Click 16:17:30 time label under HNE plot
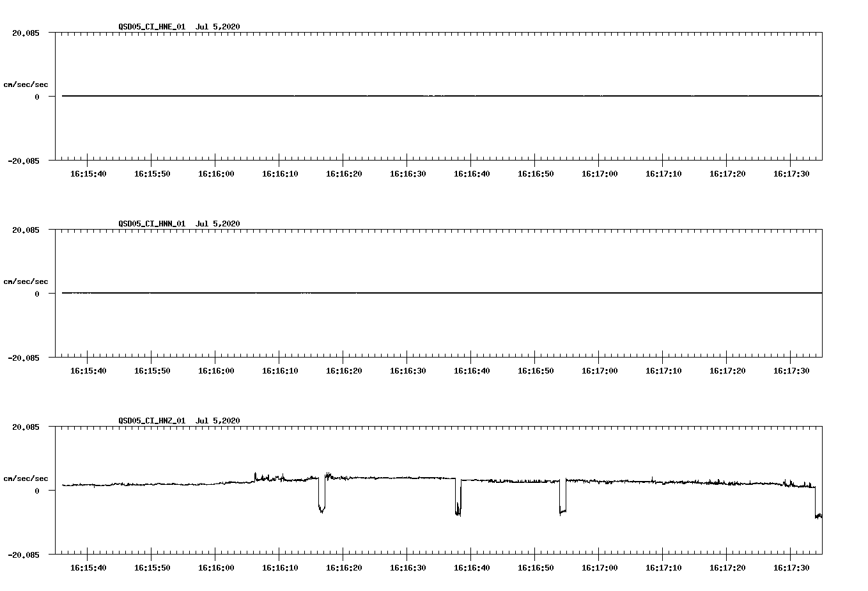Viewport: 868px width, 591px height. click(x=791, y=174)
